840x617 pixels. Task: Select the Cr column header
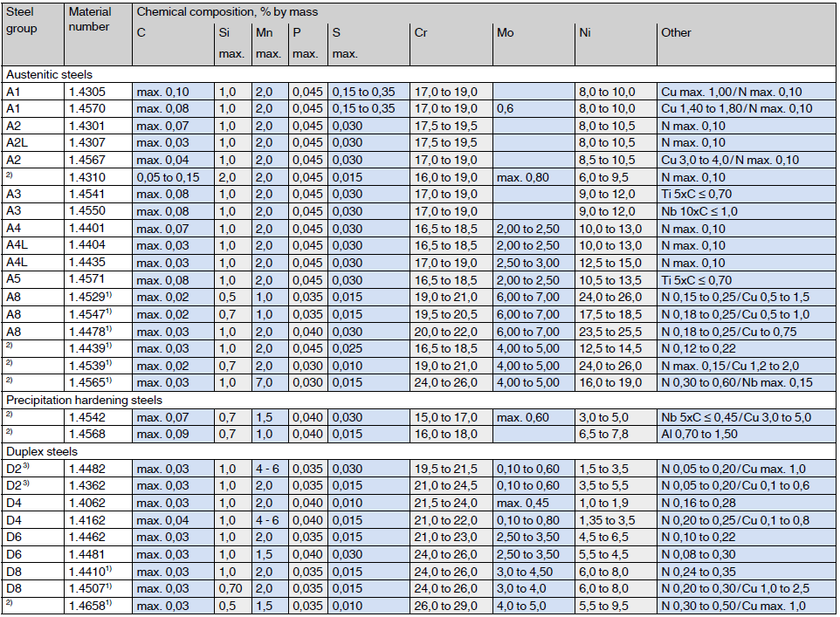click(422, 33)
